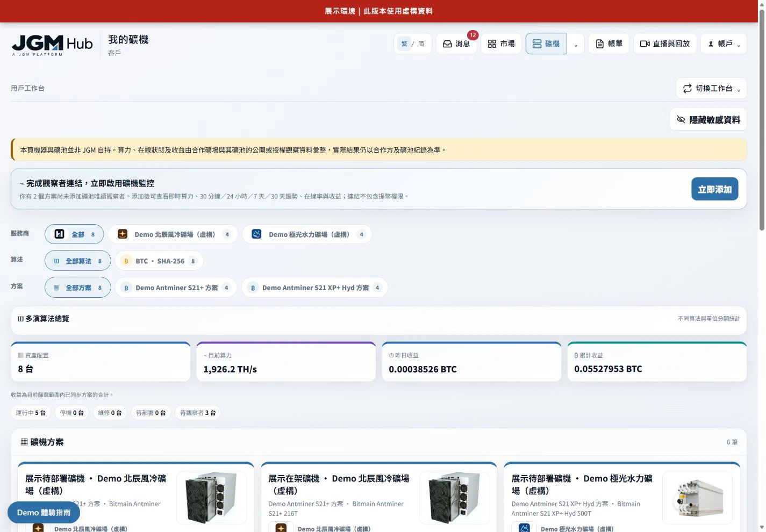This screenshot has height=532, width=766.
Task: Filter by BTC SHA-256 algorithm
Action: click(x=159, y=261)
